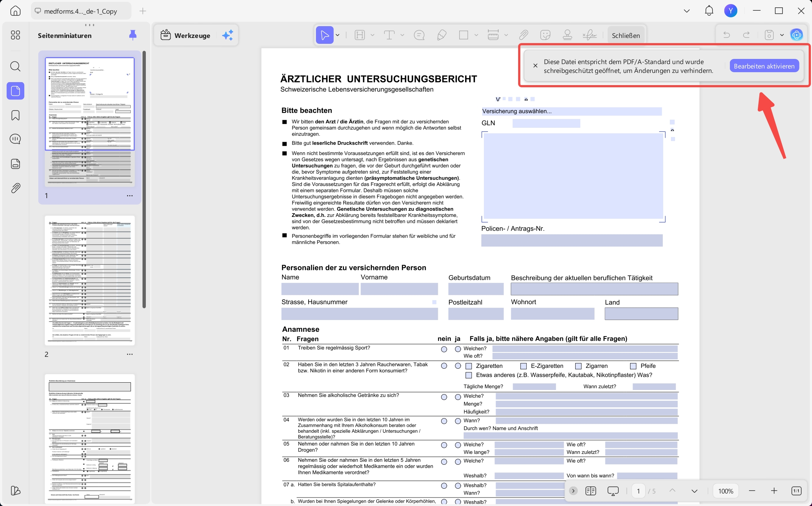The image size is (812, 506).
Task: Select the rectangle shape tool
Action: click(464, 35)
